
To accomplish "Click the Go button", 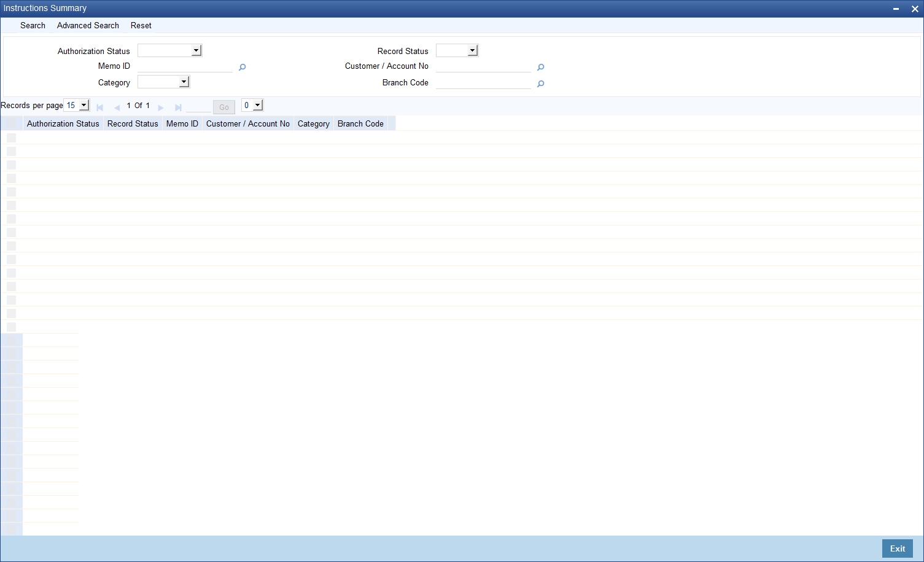I will 224,107.
